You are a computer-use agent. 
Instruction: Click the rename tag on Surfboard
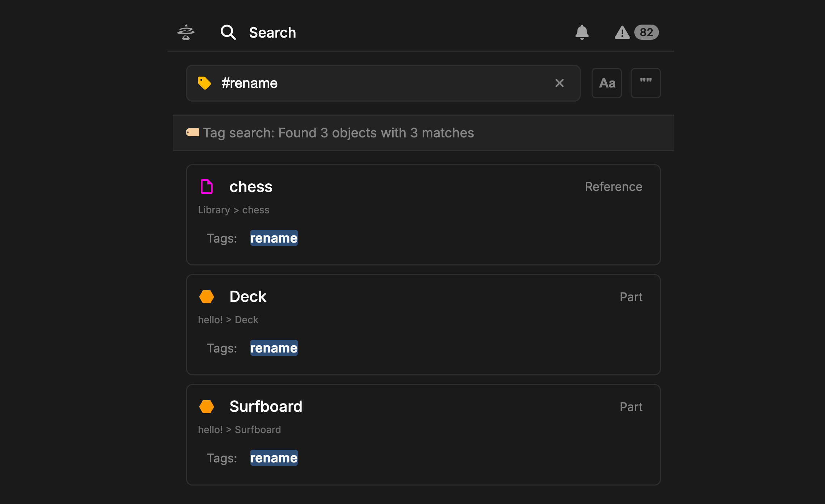point(274,458)
